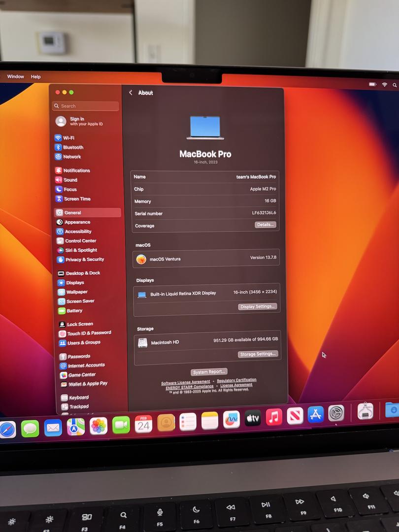399x532 pixels.
Task: Open Photos app in the Dock
Action: (x=99, y=426)
